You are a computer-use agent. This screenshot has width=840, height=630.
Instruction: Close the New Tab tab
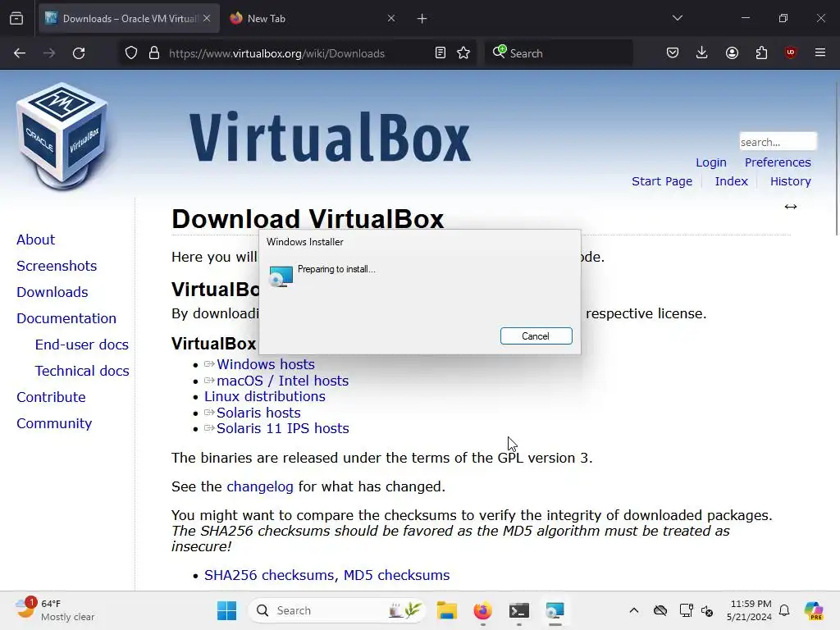pos(391,19)
